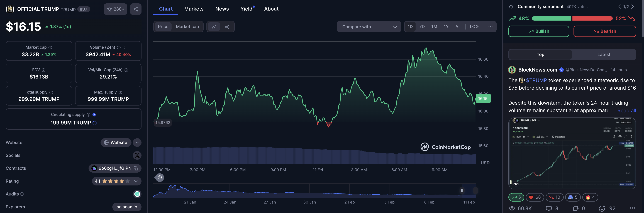Open the TRUMP/SOL chart image thumbnail
The height and width of the screenshot is (213, 644).
(572, 153)
